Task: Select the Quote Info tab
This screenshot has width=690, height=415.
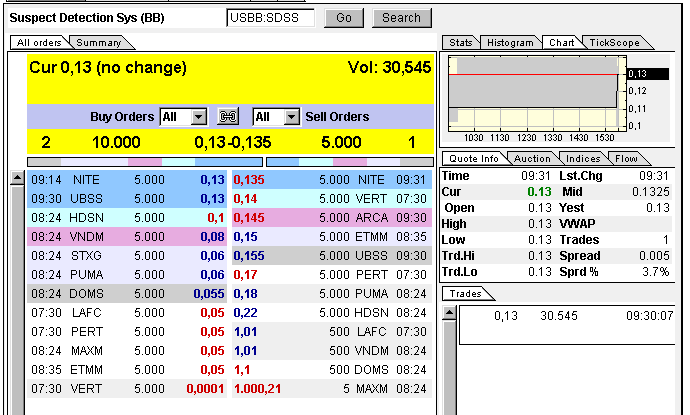Action: point(474,159)
